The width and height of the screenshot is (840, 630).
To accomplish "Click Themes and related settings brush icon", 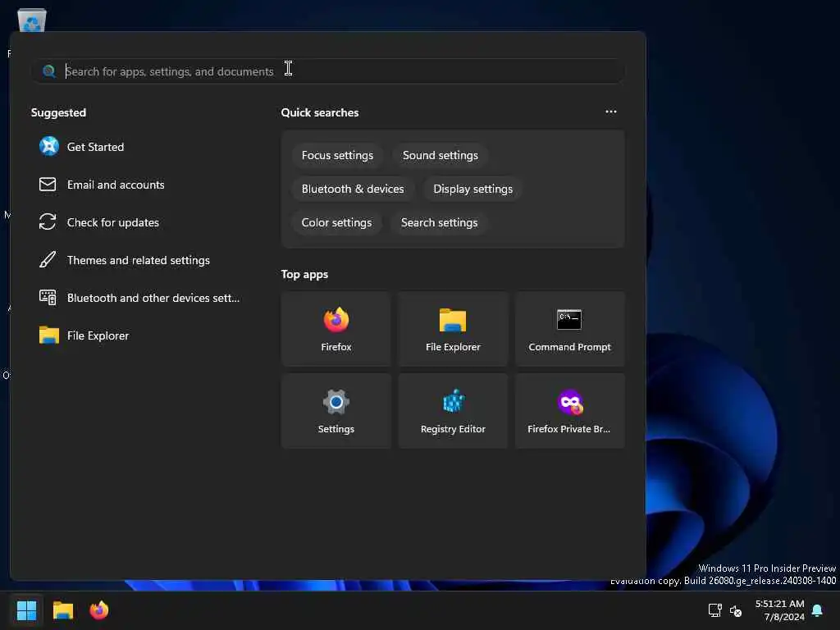I will point(48,260).
